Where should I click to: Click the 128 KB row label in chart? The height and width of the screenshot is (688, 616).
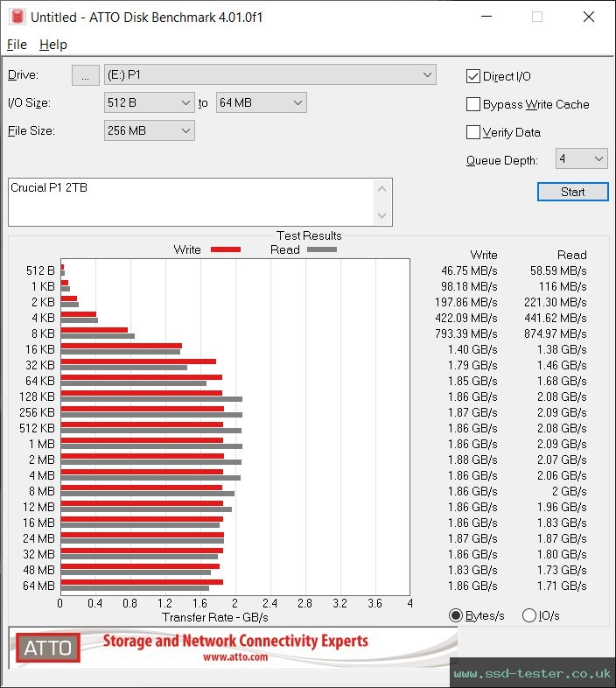tap(37, 397)
